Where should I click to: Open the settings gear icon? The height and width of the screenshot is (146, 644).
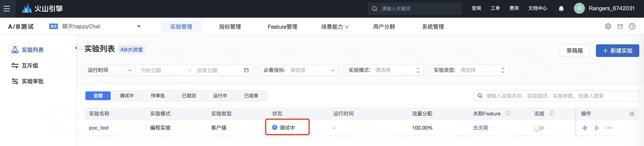pos(608,26)
